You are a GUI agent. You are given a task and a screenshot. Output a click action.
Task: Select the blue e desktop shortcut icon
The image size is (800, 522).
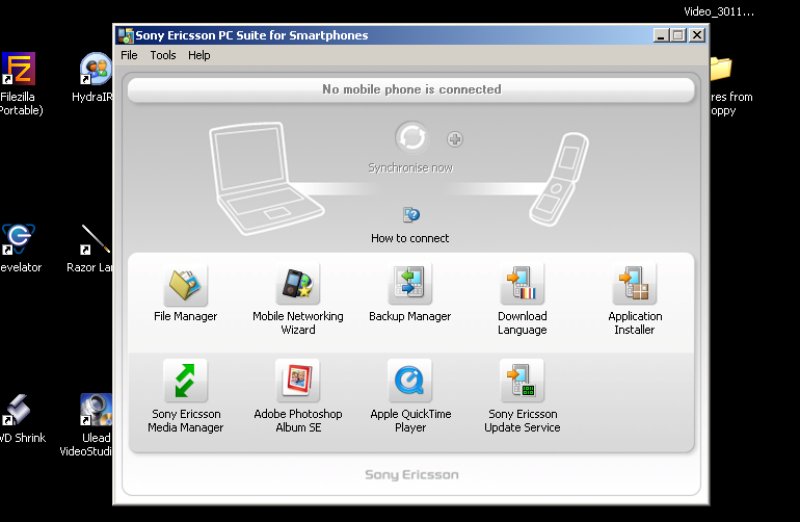pyautogui.click(x=18, y=239)
